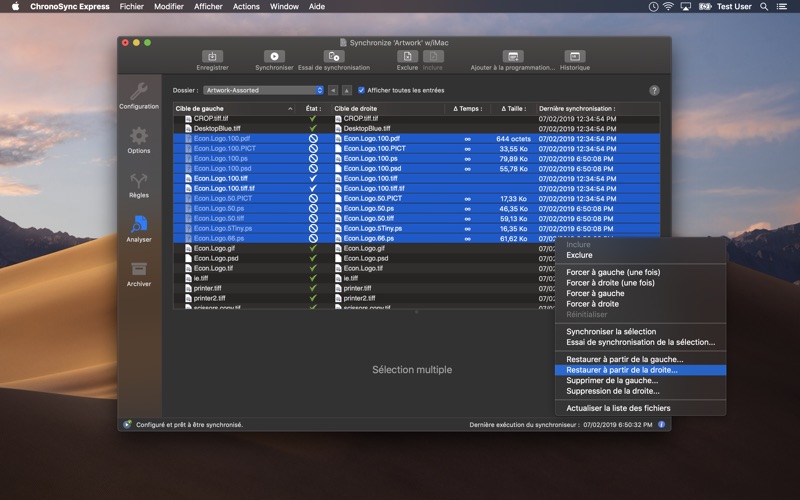Open the Time Machine menu bar icon
800x500 pixels.
[653, 7]
